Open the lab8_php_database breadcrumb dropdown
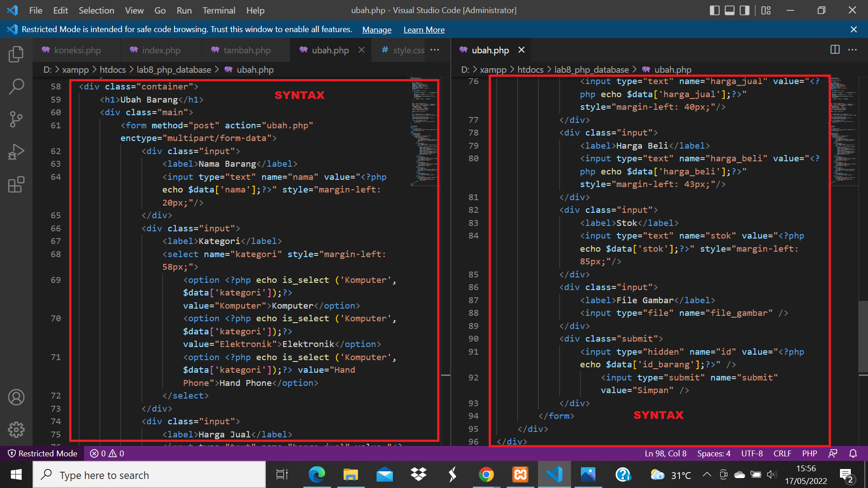Screen dimensions: 868x488 [175, 70]
